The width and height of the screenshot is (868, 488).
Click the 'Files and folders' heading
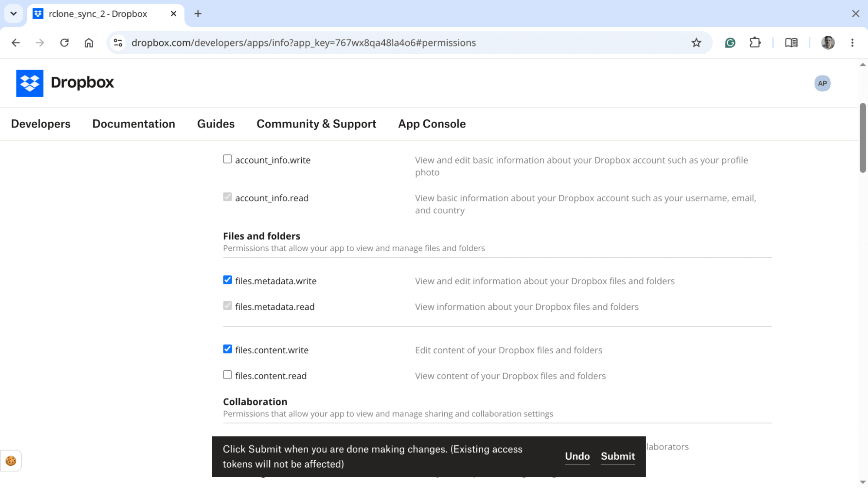261,236
